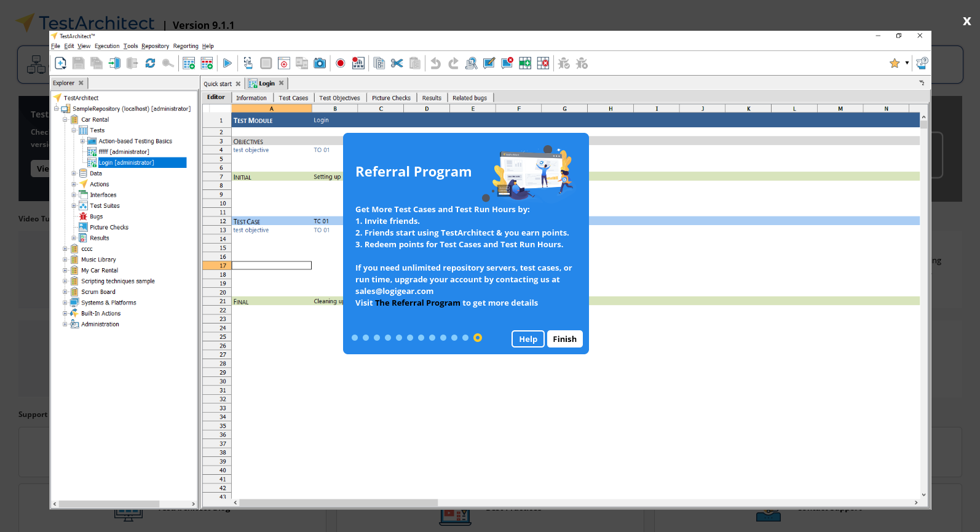Click the Paste clipboard icon

click(415, 63)
